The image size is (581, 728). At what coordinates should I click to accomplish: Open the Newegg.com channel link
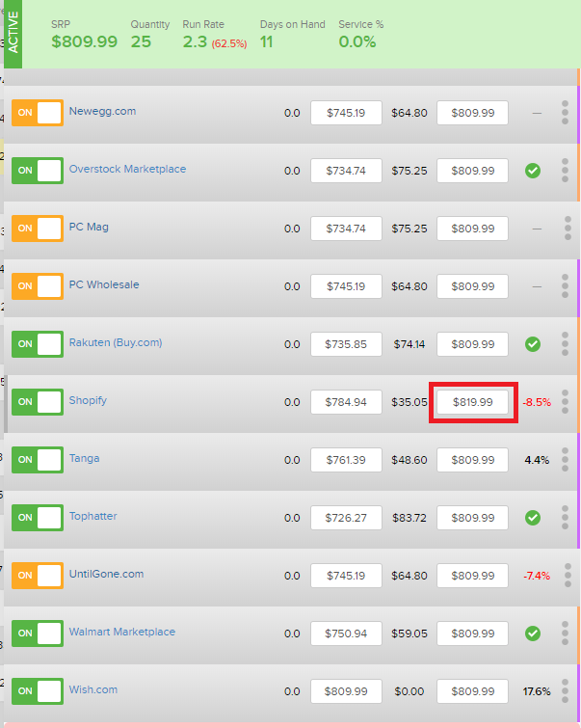click(102, 111)
